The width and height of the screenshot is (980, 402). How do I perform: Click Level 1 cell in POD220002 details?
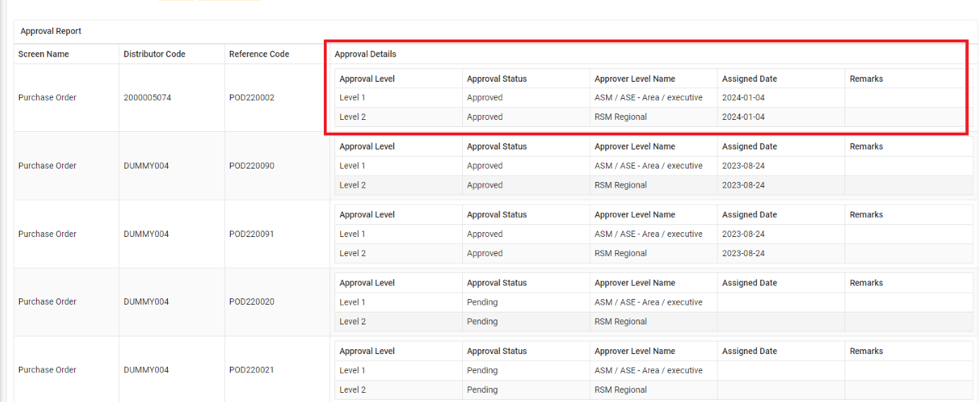(352, 98)
